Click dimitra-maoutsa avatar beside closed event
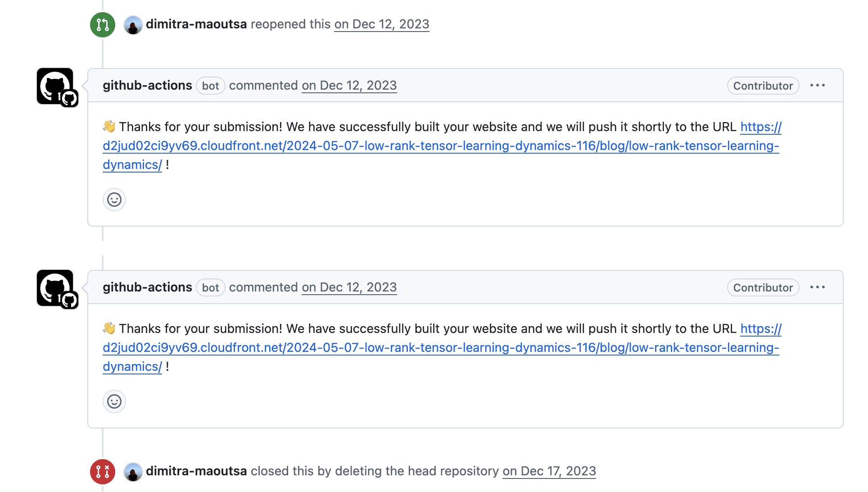This screenshot has width=868, height=492. click(133, 472)
